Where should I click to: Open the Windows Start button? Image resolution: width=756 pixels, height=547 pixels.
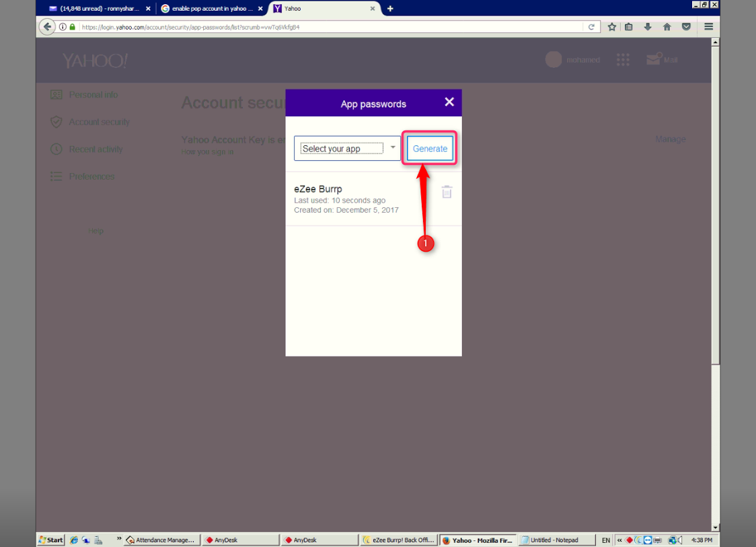[51, 540]
